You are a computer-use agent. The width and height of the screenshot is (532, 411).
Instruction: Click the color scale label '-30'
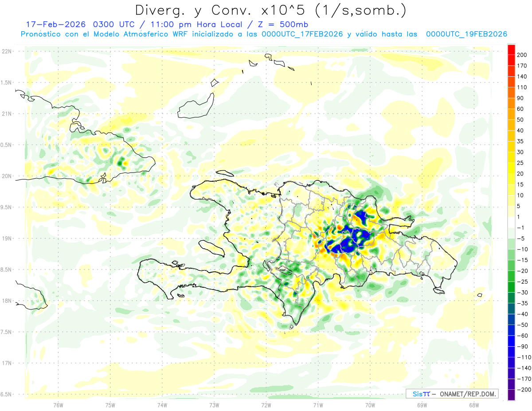tap(524, 293)
